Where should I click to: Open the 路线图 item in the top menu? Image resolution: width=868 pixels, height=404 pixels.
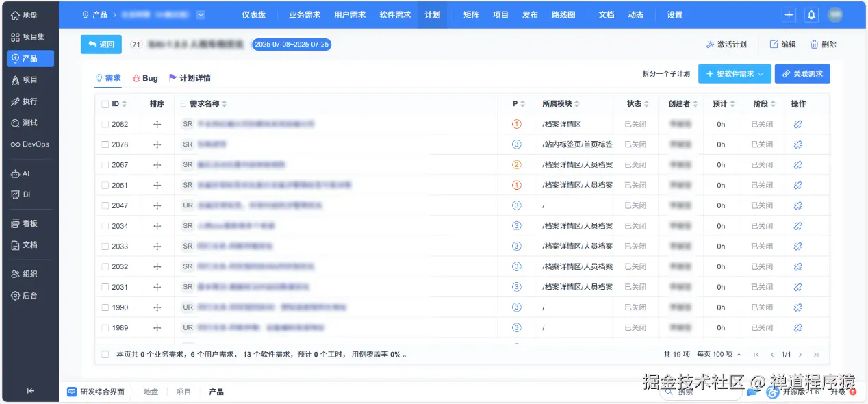563,14
